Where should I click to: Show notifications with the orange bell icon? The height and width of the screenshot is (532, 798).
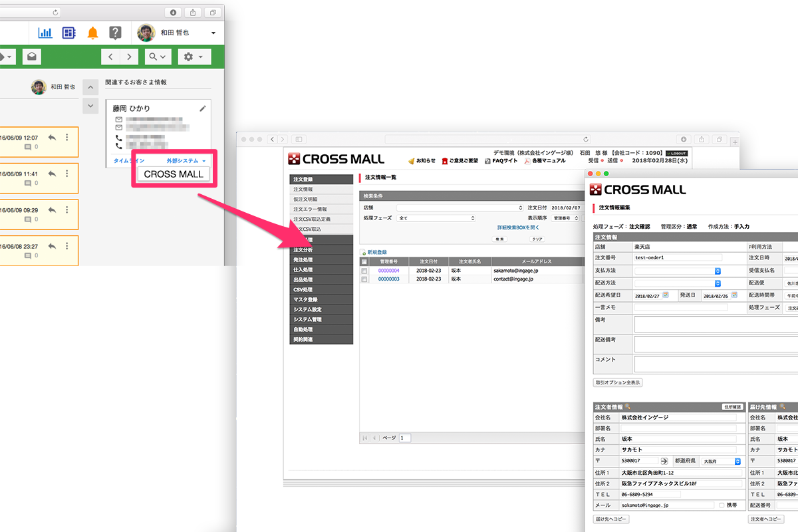(93, 33)
